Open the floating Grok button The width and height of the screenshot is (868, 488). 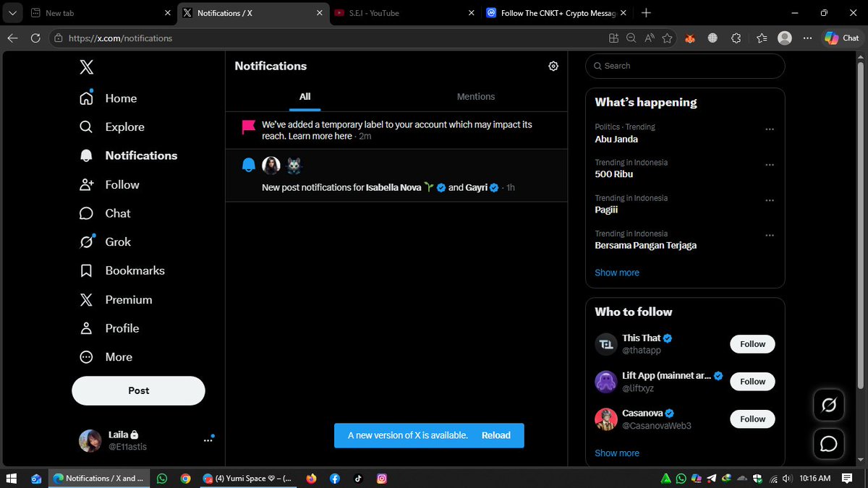[829, 406]
